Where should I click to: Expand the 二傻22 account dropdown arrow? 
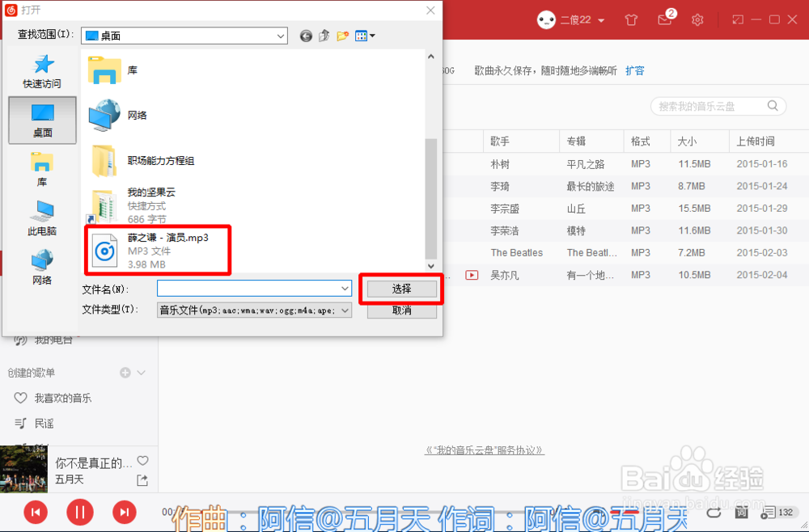601,21
